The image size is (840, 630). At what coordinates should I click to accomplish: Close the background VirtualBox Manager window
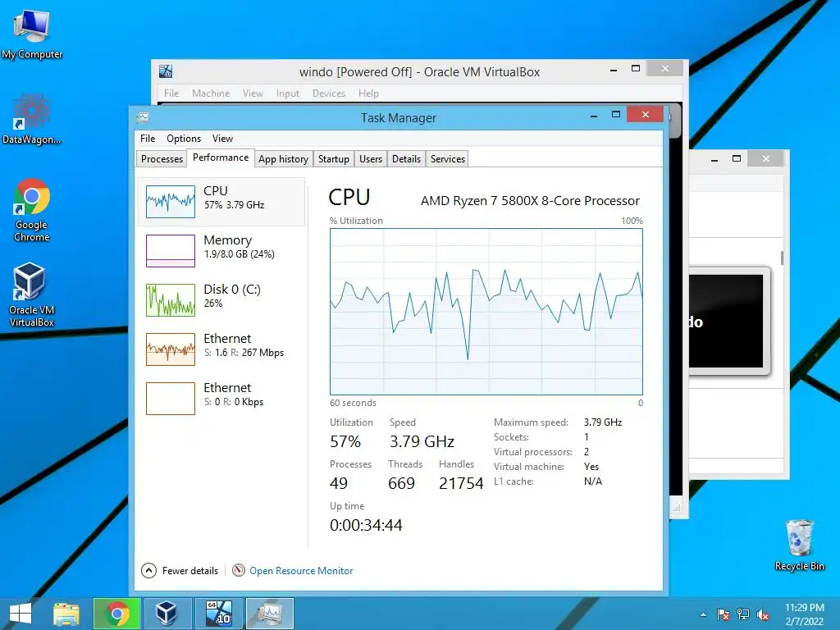pyautogui.click(x=766, y=158)
